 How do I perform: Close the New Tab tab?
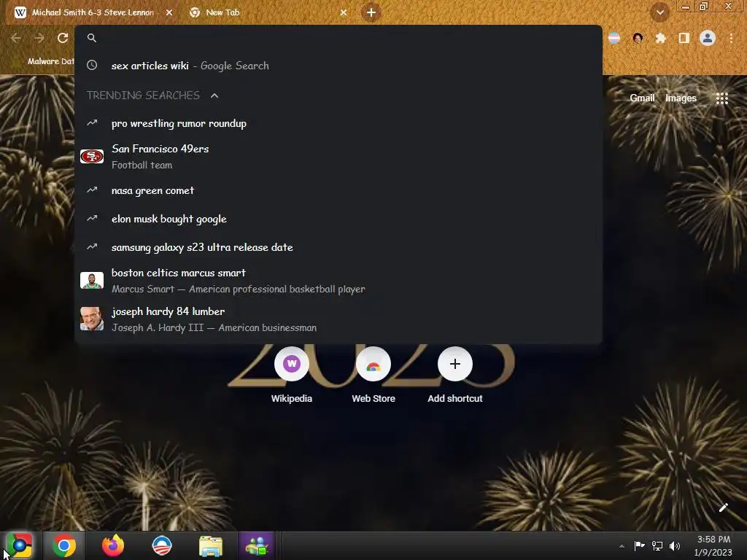344,12
